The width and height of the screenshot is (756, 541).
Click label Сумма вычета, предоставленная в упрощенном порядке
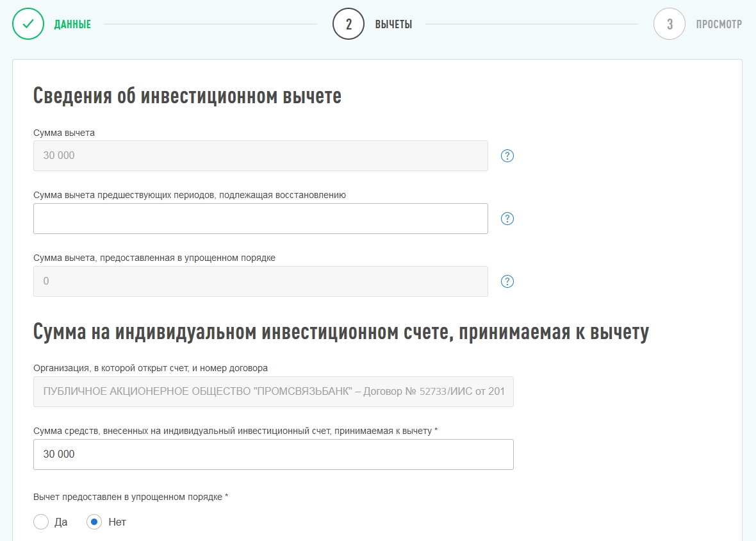point(154,258)
